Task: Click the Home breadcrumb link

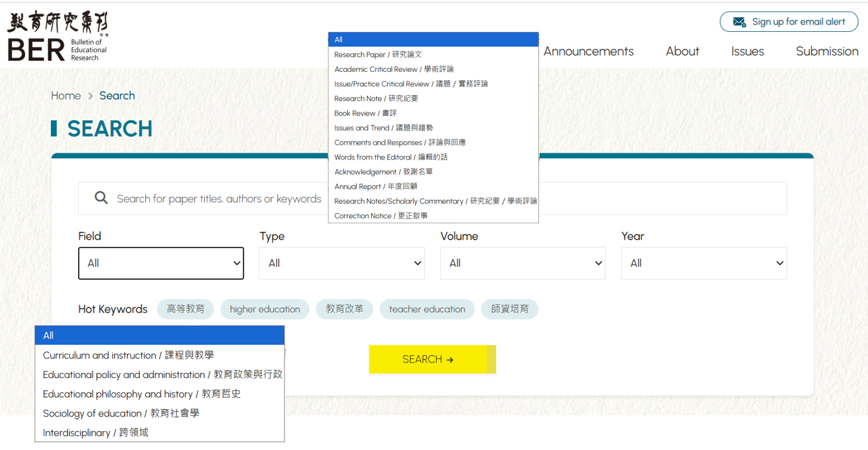Action: point(66,96)
